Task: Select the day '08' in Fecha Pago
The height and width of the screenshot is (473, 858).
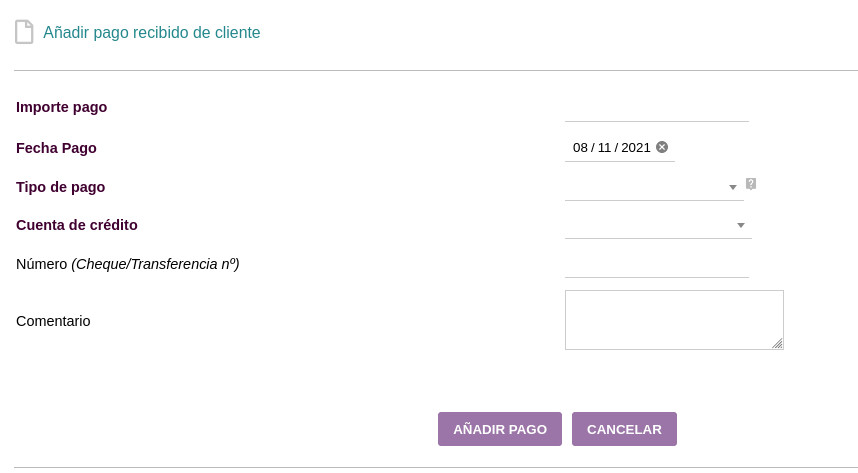Action: click(580, 148)
